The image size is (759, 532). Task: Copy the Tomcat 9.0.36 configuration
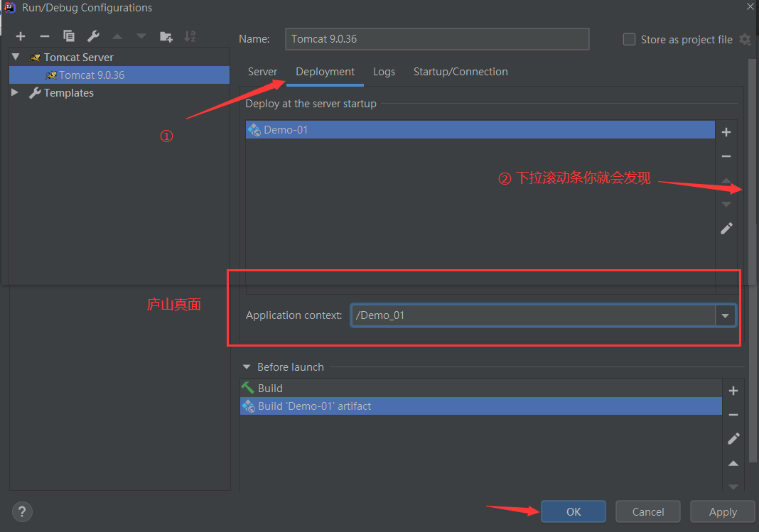(x=68, y=36)
